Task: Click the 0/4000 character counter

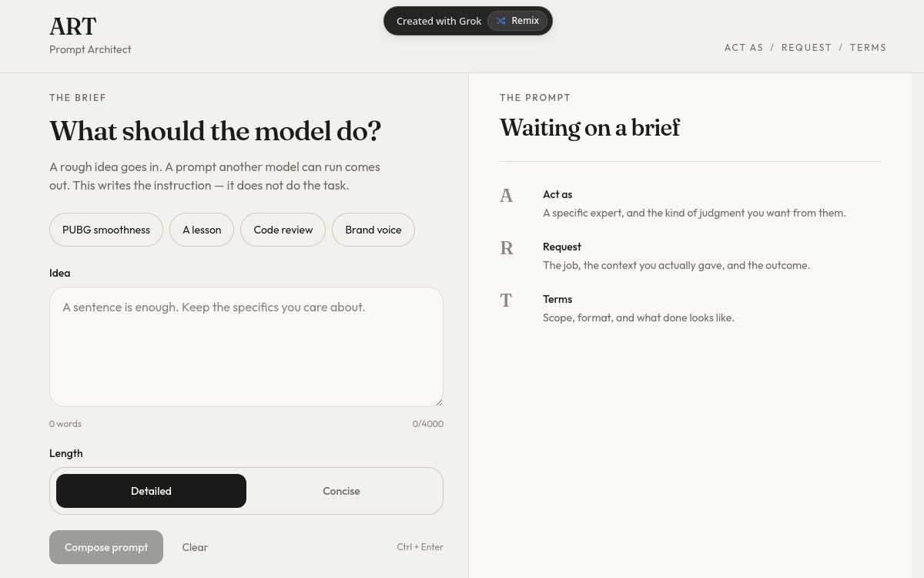Action: point(428,424)
